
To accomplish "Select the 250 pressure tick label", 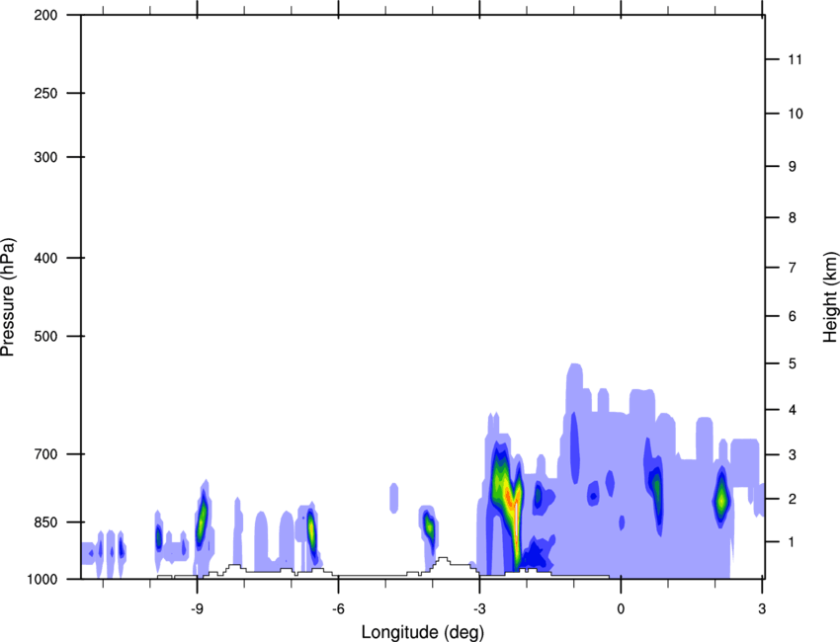I will [x=45, y=93].
